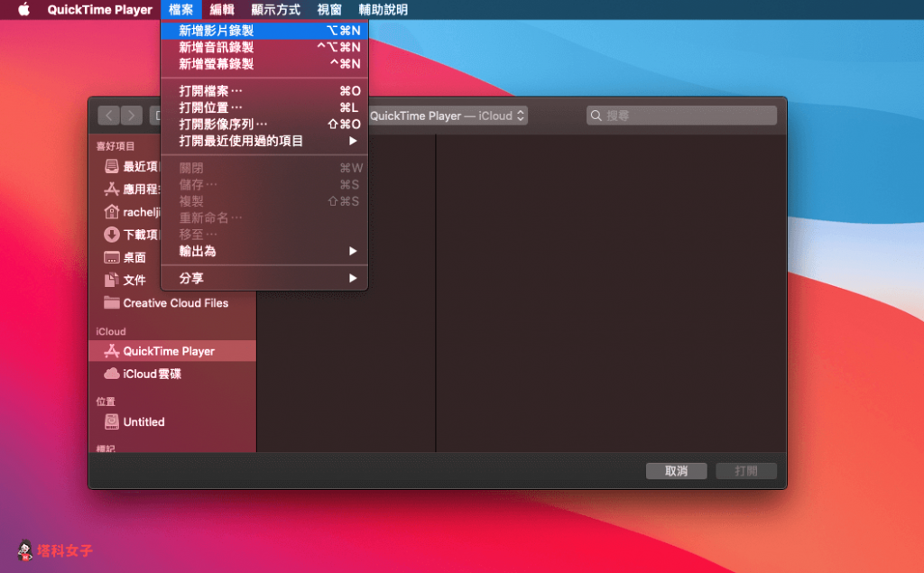This screenshot has height=573, width=924.
Task: Click the 打開 button
Action: click(746, 471)
